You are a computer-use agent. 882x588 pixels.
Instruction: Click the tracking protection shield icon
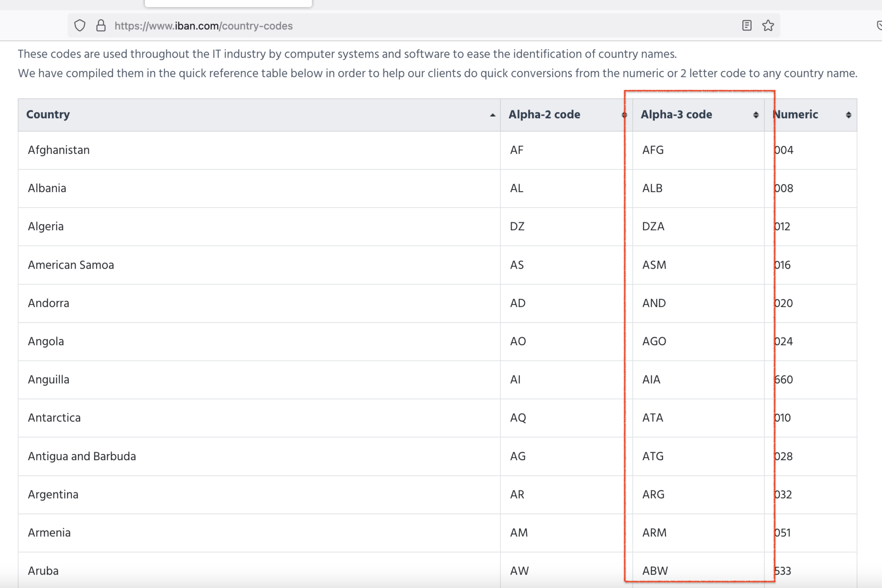(80, 26)
